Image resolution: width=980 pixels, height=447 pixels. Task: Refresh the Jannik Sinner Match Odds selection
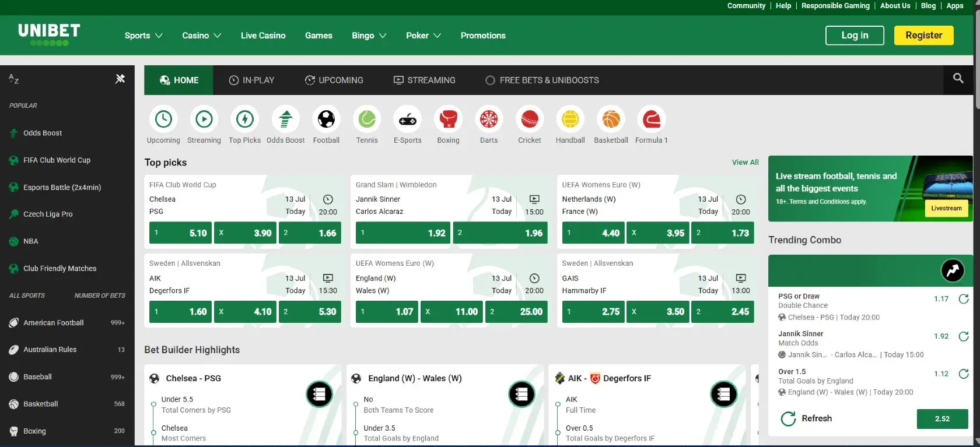(964, 336)
